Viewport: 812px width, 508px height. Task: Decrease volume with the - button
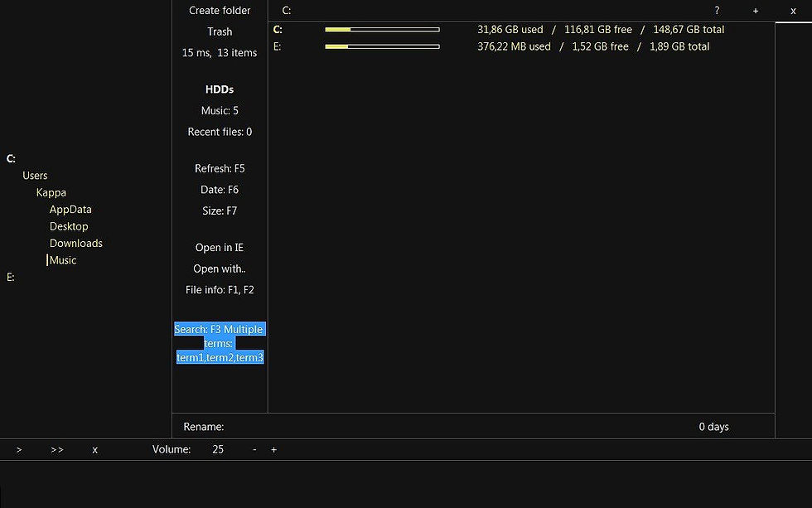point(254,450)
